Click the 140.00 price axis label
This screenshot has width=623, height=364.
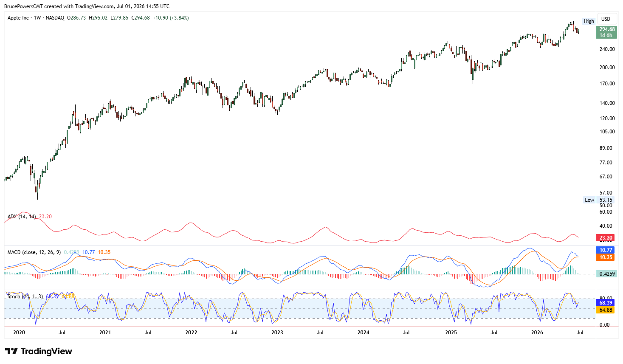[607, 103]
